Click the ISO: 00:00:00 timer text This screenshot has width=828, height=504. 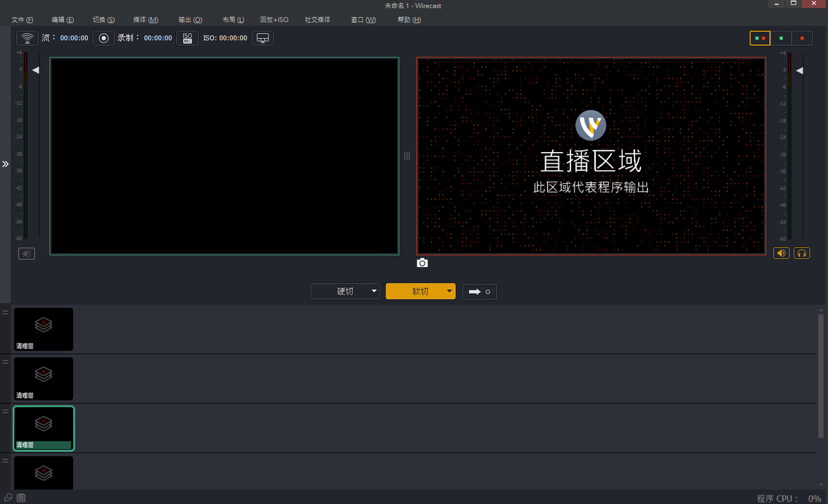click(x=225, y=38)
